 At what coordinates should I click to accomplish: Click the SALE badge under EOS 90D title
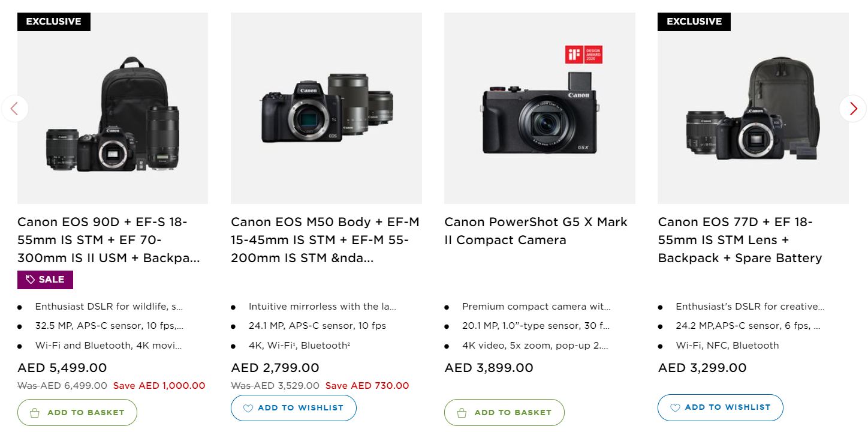coord(45,279)
